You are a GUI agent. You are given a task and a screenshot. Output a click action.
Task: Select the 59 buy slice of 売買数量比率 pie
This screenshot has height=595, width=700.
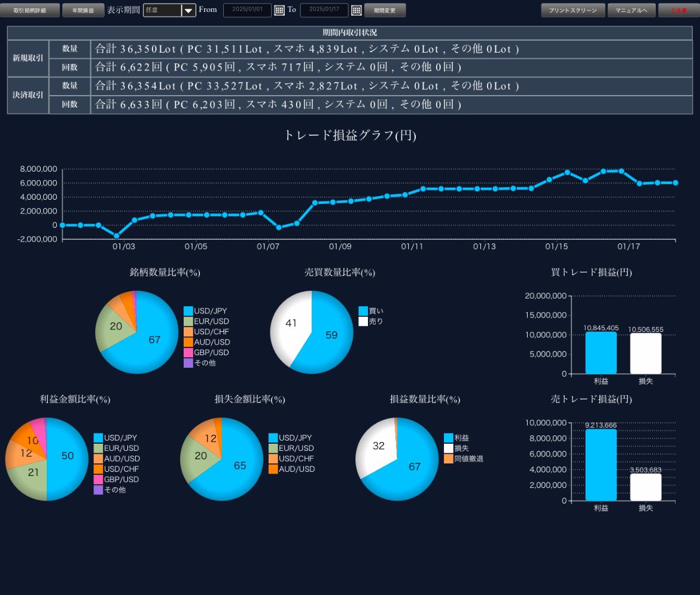coord(331,335)
